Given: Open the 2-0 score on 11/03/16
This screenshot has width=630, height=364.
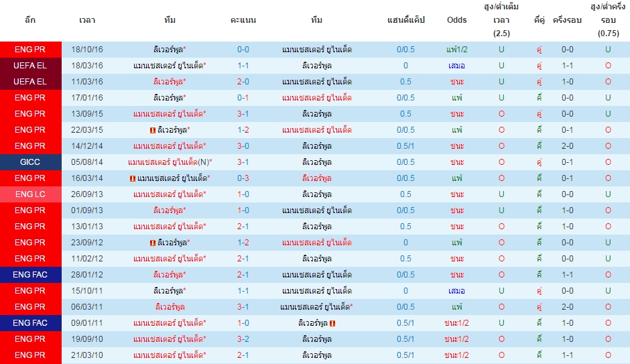Looking at the screenshot, I should pos(243,82).
